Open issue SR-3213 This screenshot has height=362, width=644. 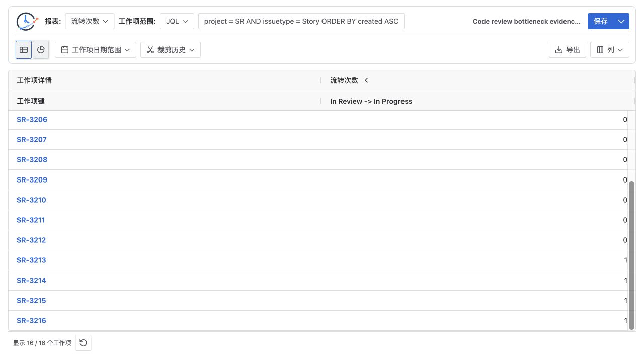31,260
